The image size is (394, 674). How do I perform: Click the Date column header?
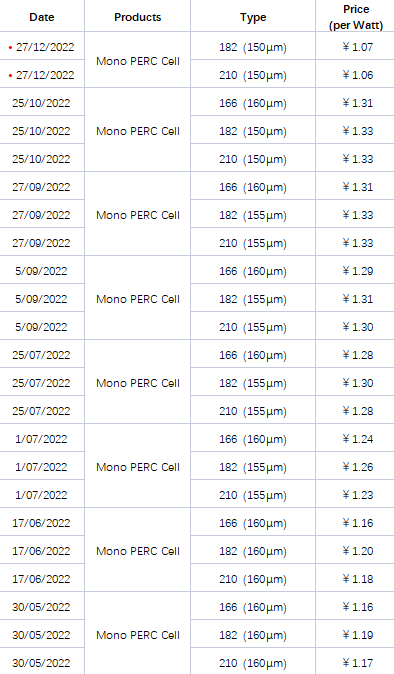pos(42,17)
